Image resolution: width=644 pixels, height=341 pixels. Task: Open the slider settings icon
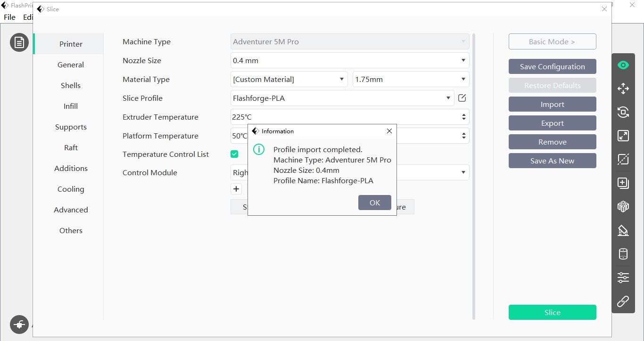pyautogui.click(x=623, y=277)
